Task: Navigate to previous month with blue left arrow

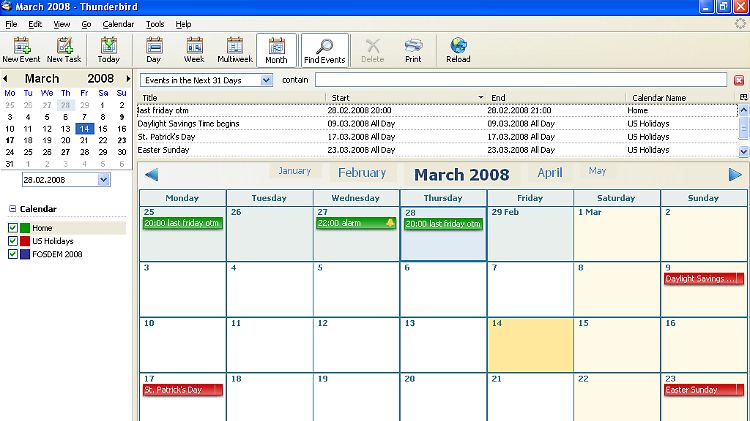Action: pyautogui.click(x=152, y=175)
